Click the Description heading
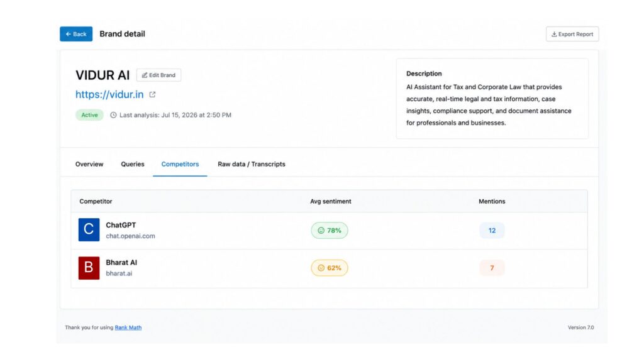 coord(424,74)
